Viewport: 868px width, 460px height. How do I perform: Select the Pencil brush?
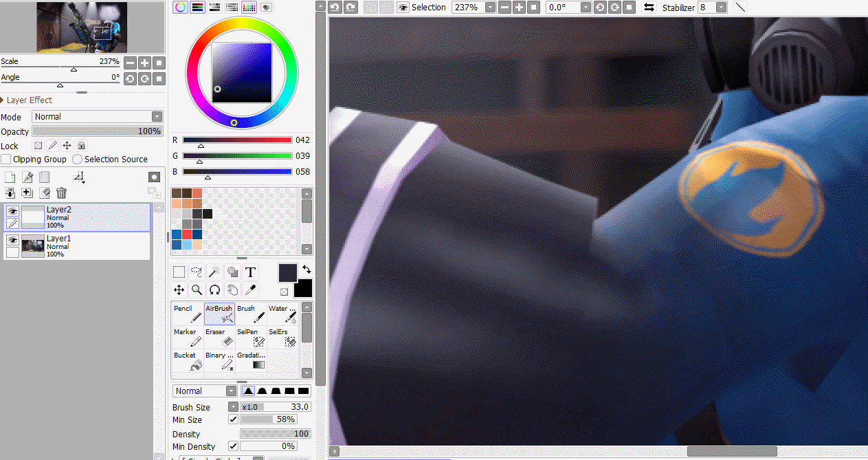pyautogui.click(x=187, y=314)
